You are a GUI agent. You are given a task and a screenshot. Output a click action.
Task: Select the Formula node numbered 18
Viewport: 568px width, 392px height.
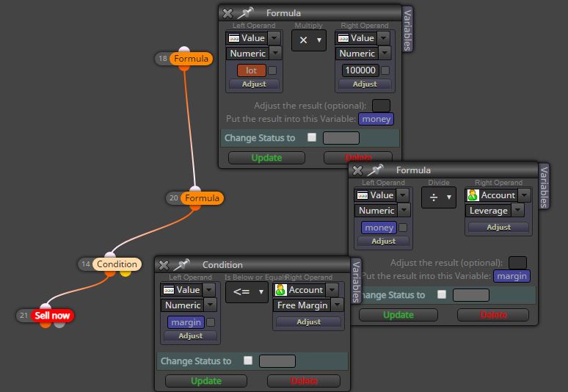tap(191, 59)
